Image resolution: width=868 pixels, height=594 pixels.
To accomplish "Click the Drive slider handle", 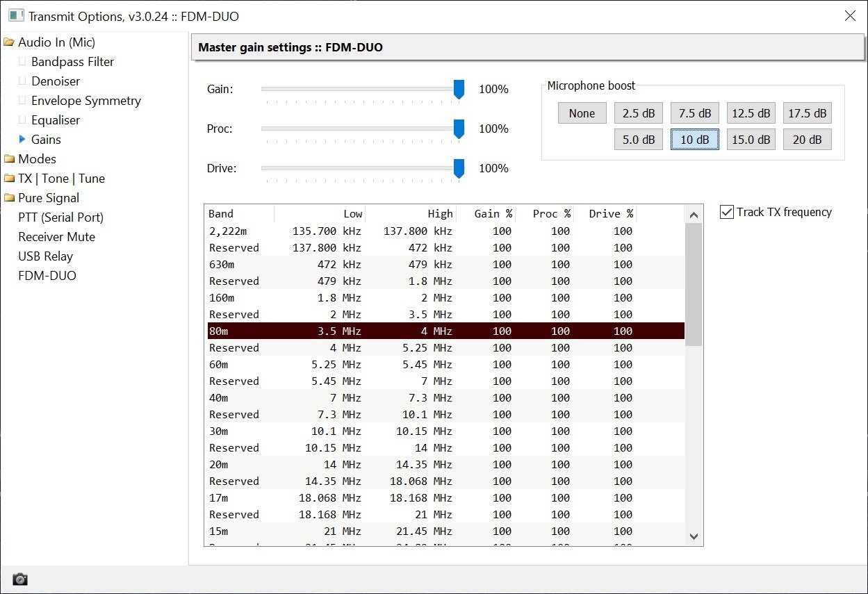I will click(x=459, y=169).
